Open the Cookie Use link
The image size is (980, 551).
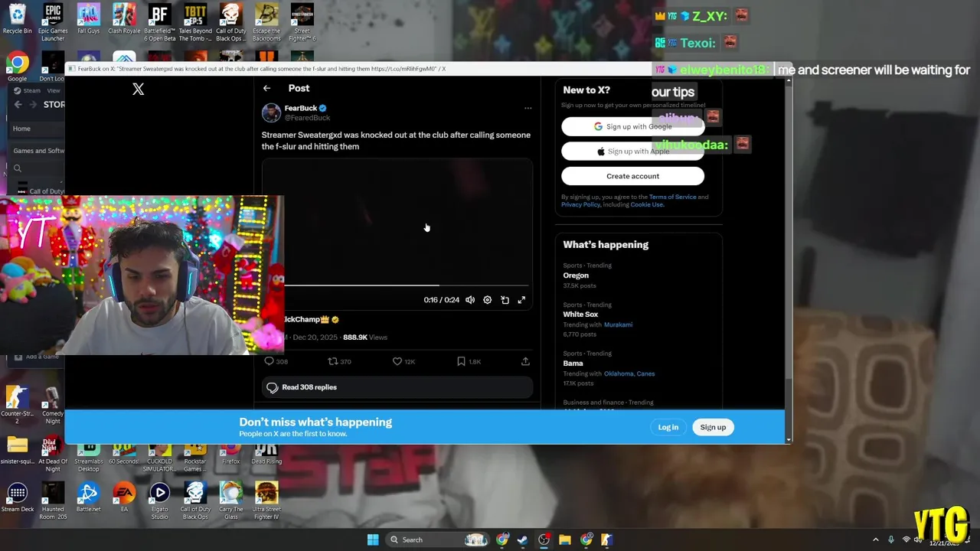coord(647,204)
